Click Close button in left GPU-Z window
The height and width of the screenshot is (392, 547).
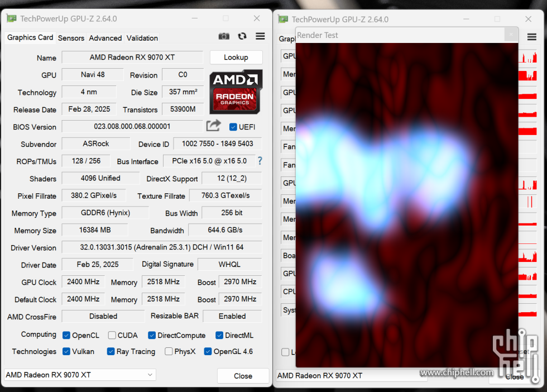coord(243,376)
